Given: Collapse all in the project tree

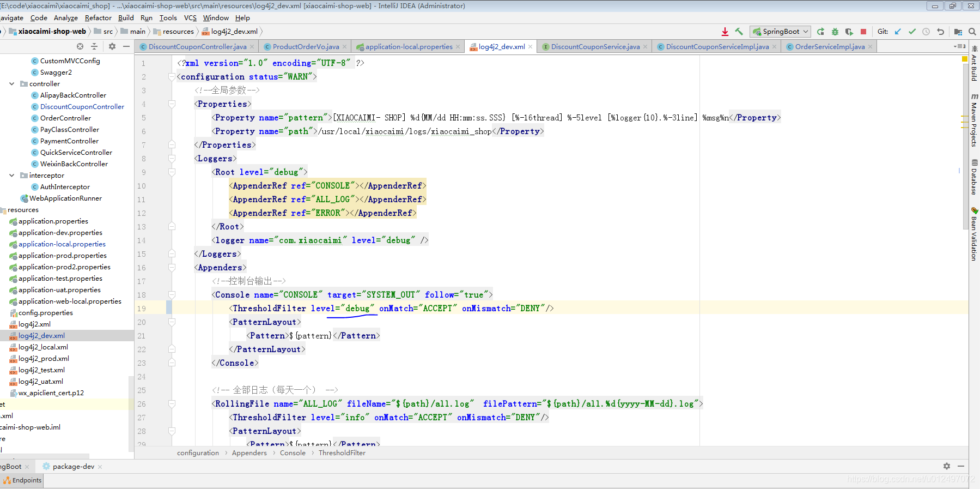Looking at the screenshot, I should point(94,46).
